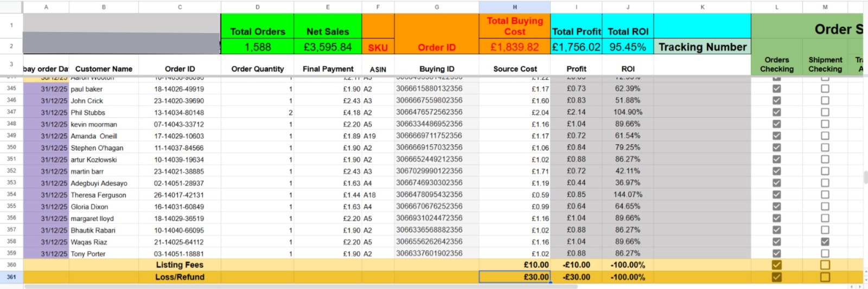
Task: Click the vertical scrollbar thumb
Action: tap(865, 177)
